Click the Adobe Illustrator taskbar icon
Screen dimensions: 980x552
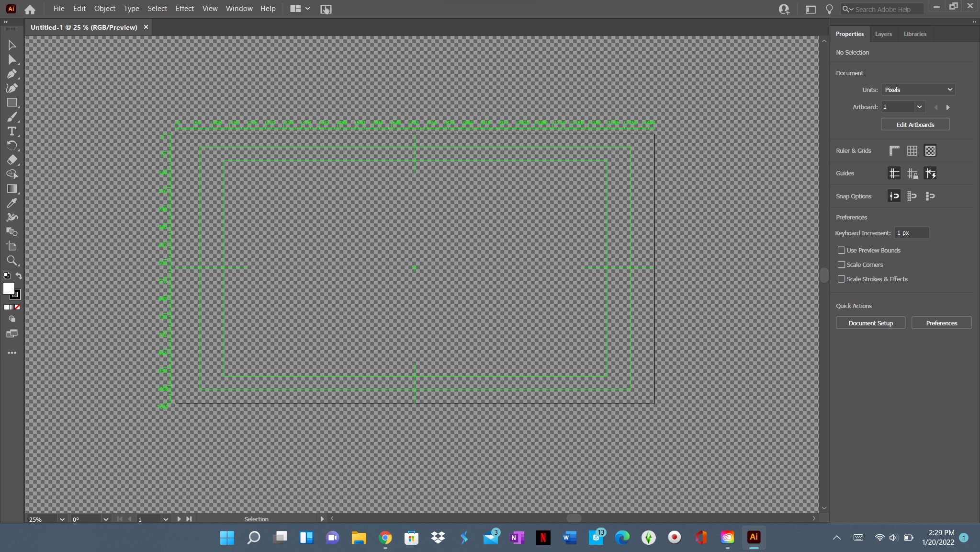coord(754,537)
